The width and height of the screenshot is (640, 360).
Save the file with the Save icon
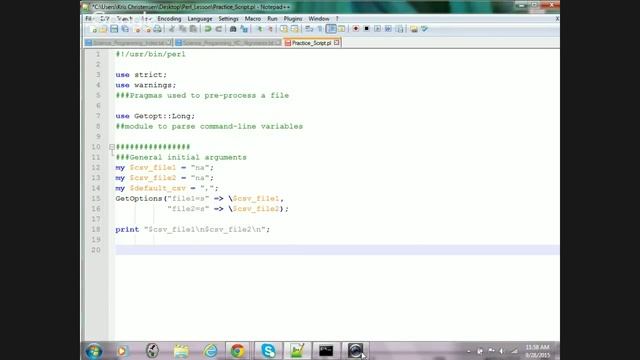click(x=114, y=29)
